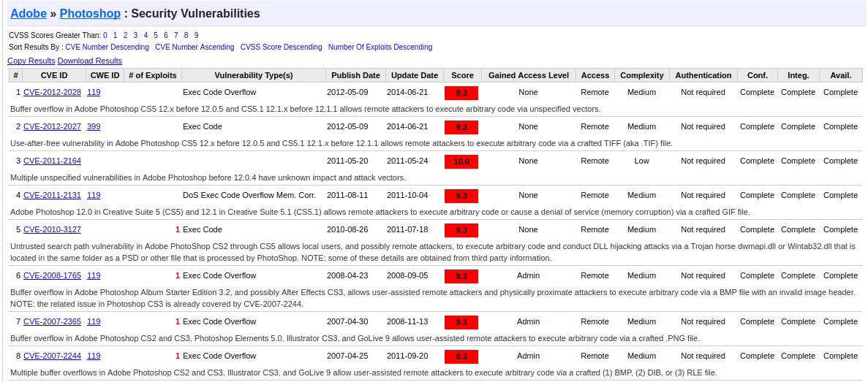The height and width of the screenshot is (382, 868).
Task: Open CWE 399 link for CVE-2012-2027
Action: (94, 126)
